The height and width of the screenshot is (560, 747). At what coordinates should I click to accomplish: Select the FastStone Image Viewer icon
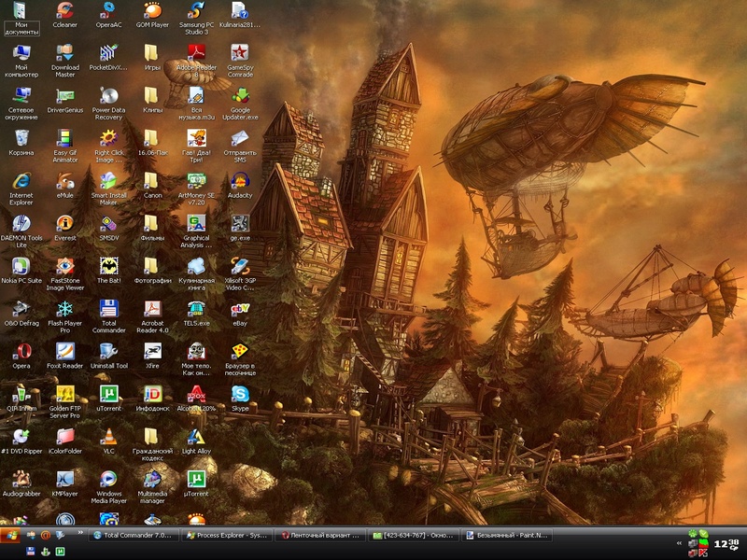pos(65,266)
